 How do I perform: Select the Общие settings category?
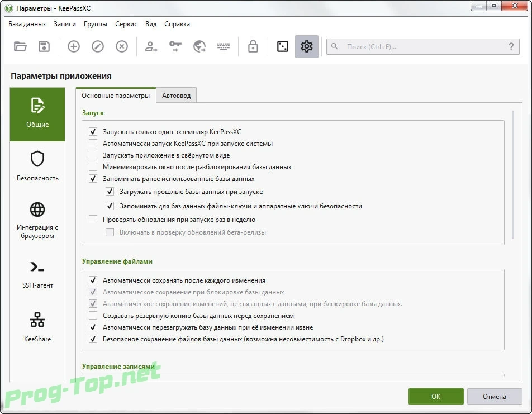pyautogui.click(x=37, y=115)
